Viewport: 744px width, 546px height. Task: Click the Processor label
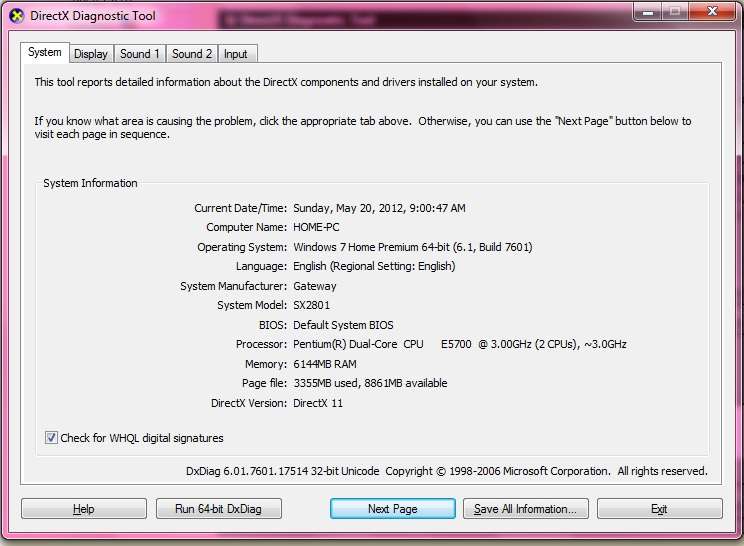[x=261, y=344]
